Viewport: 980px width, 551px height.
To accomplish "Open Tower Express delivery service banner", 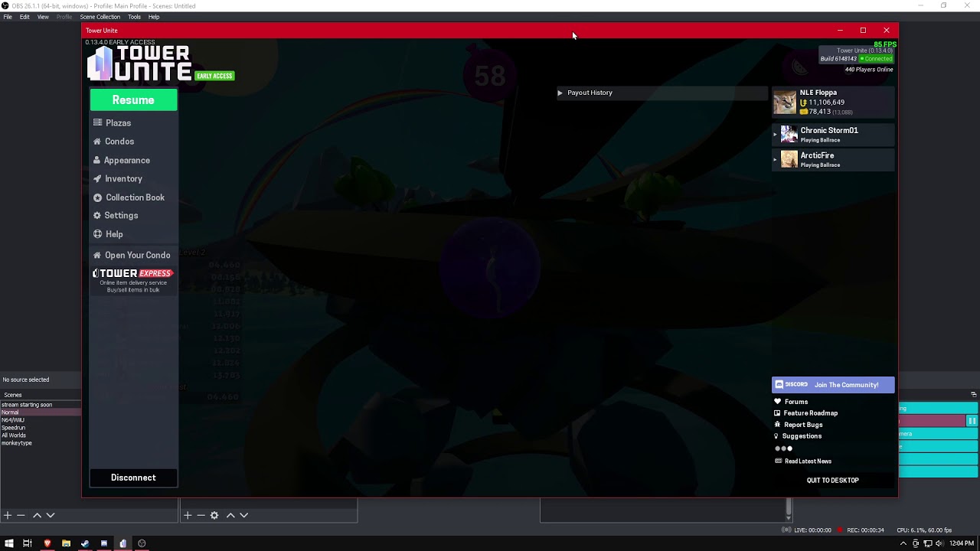I will (x=133, y=280).
